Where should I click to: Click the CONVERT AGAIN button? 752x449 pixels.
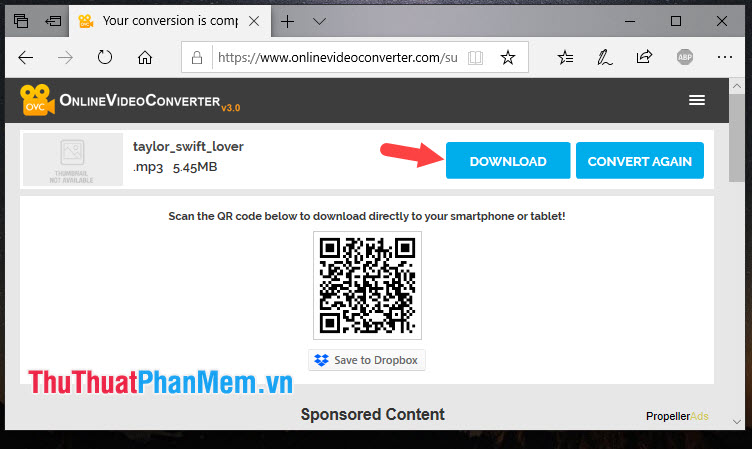pos(640,161)
